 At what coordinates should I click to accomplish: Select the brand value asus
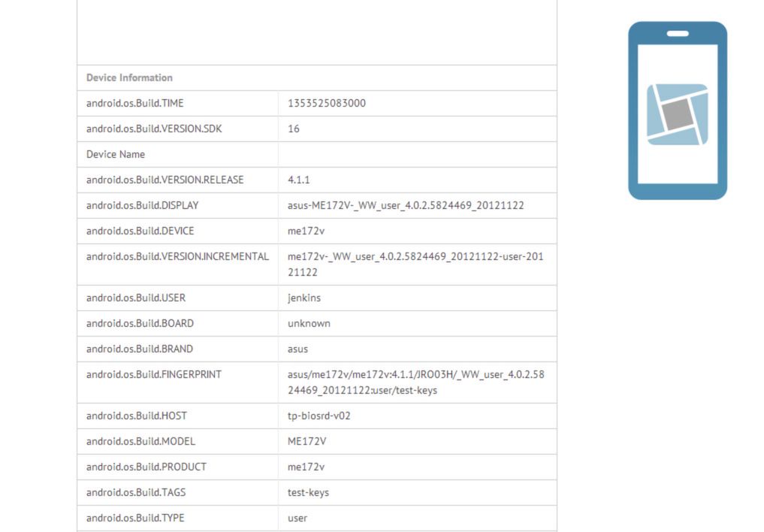click(297, 349)
